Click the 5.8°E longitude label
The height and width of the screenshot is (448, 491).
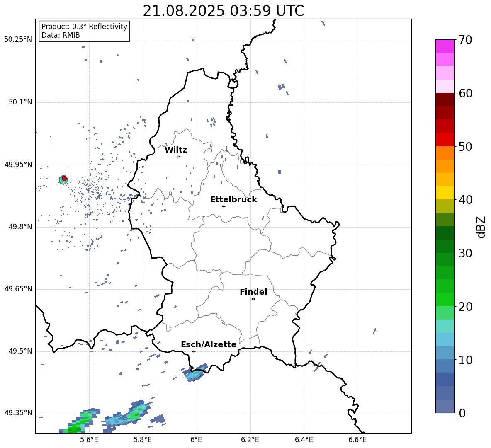[143, 440]
